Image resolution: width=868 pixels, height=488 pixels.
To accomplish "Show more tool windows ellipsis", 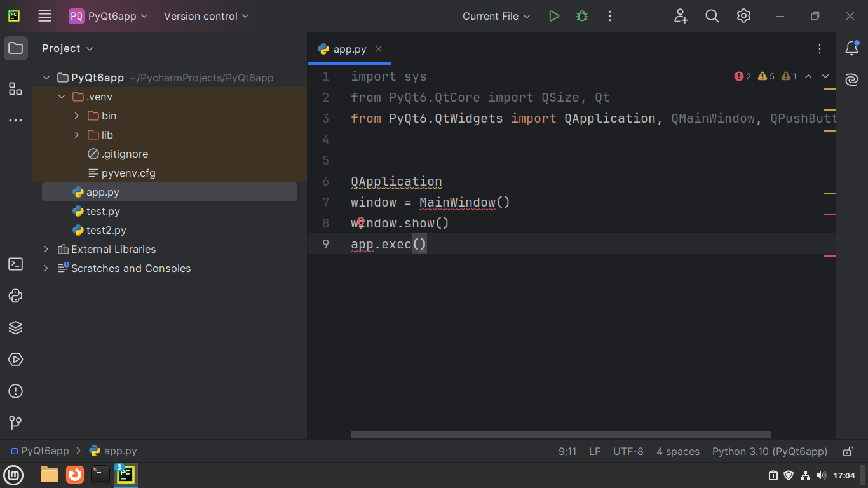I will coord(16,120).
